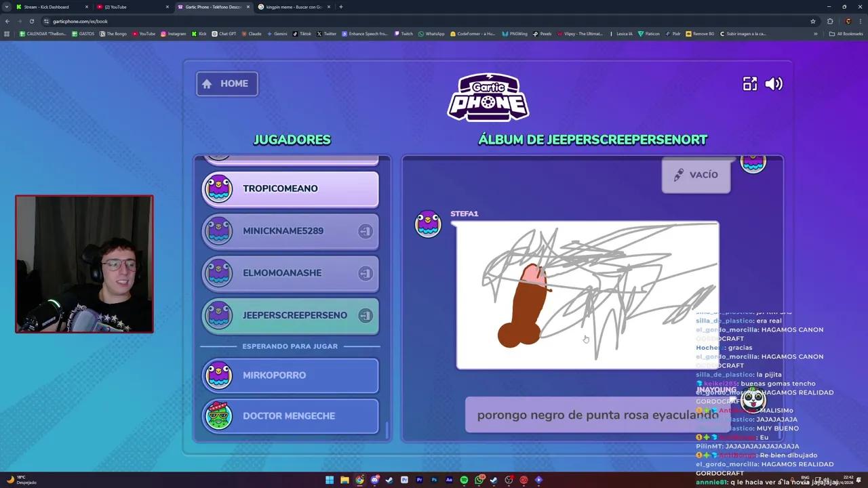The height and width of the screenshot is (488, 868).
Task: Click the join arrow beside MINICKNAME5289
Action: 366,231
